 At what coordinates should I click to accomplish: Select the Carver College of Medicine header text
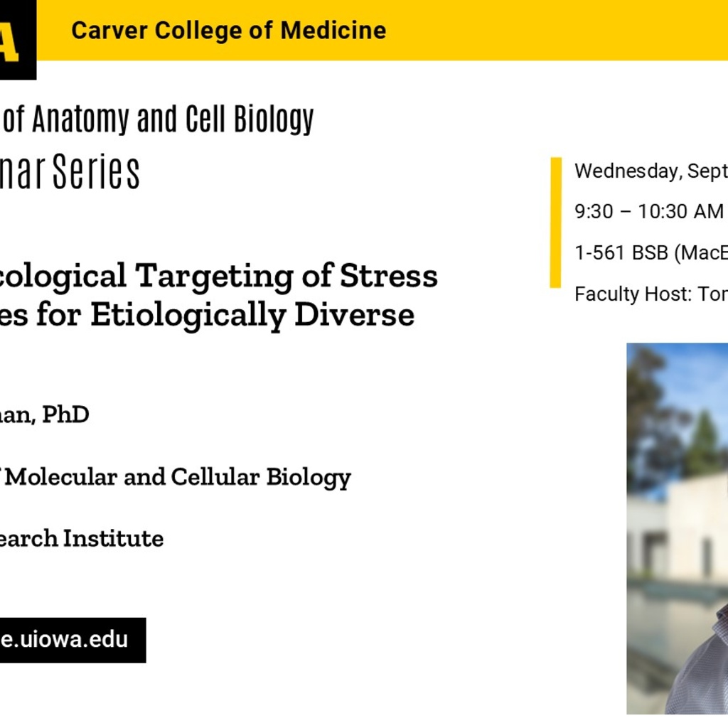(228, 31)
